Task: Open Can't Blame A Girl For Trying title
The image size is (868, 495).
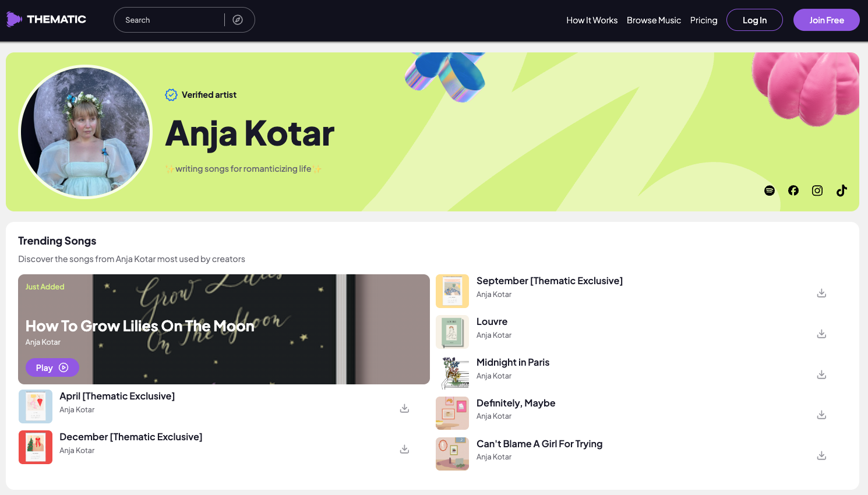Action: coord(539,444)
